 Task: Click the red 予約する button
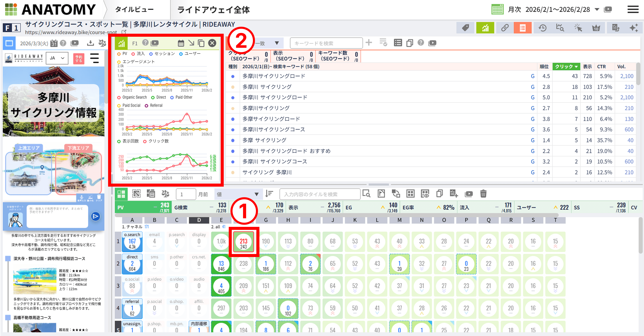click(79, 59)
